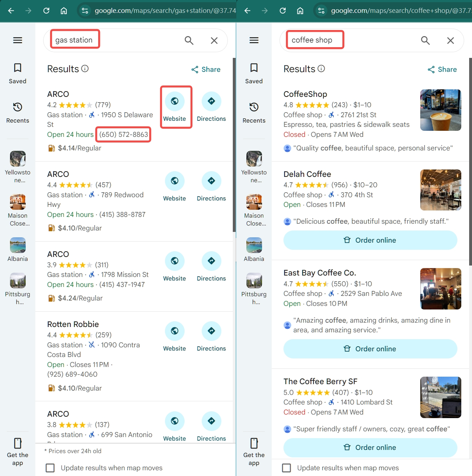Open Saved in gas station window sidebar

[17, 73]
